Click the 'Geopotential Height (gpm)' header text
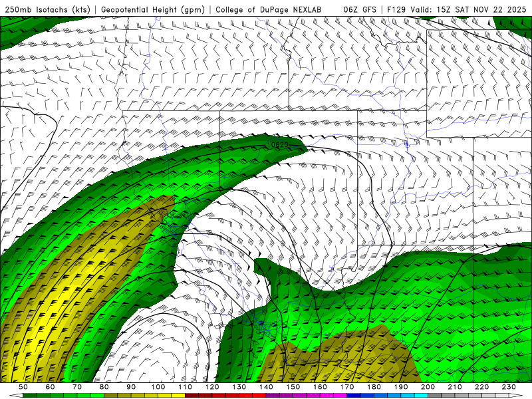 pos(153,10)
